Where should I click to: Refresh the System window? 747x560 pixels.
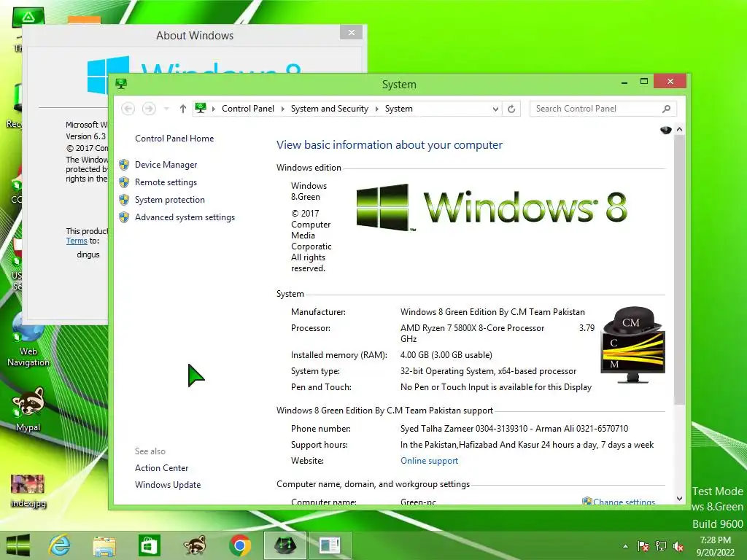[x=511, y=109]
